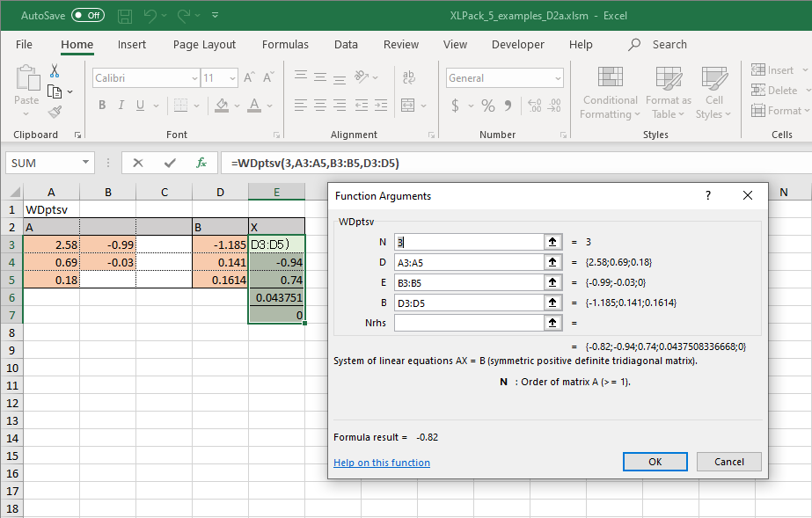Click the Increase Decimal icon

click(534, 106)
